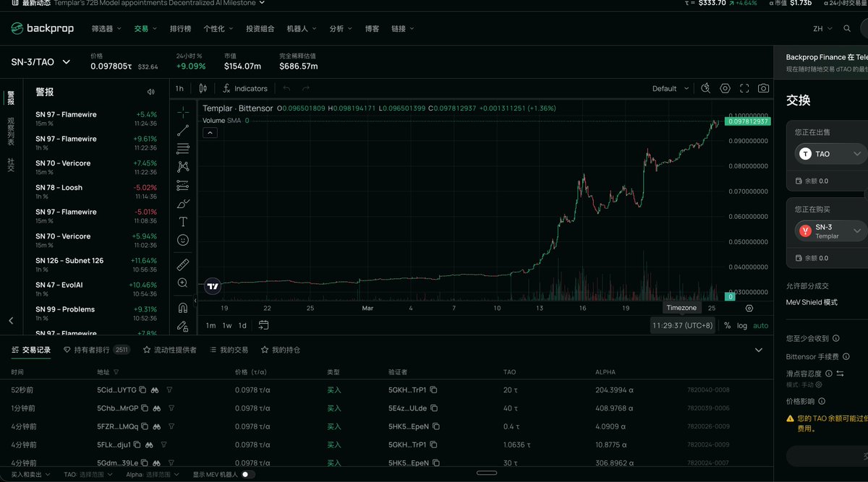Collapse the alerts sidebar with left arrow
Screen dimensions: 868x482
[x=11, y=321]
